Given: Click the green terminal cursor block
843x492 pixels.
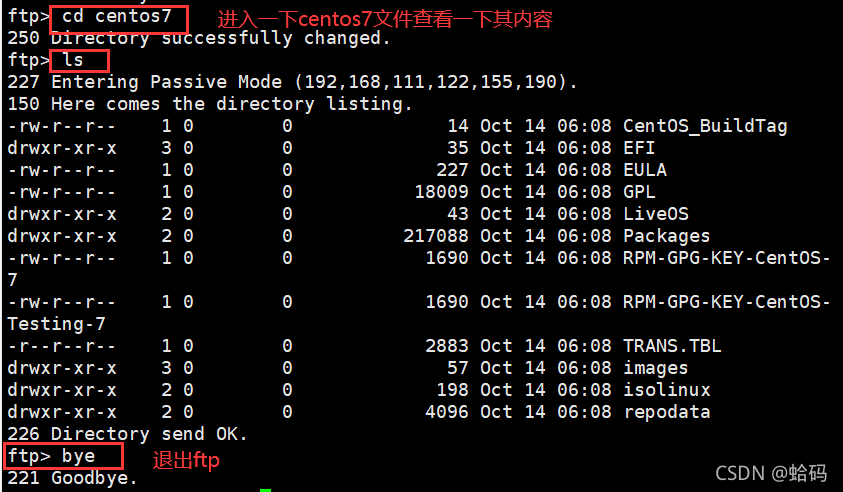Looking at the screenshot, I should pyautogui.click(x=265, y=490).
